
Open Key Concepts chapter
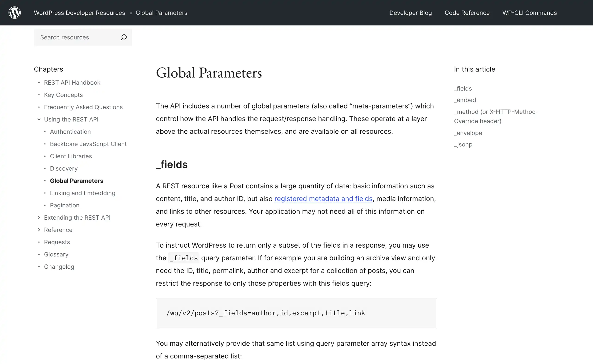[x=63, y=95]
